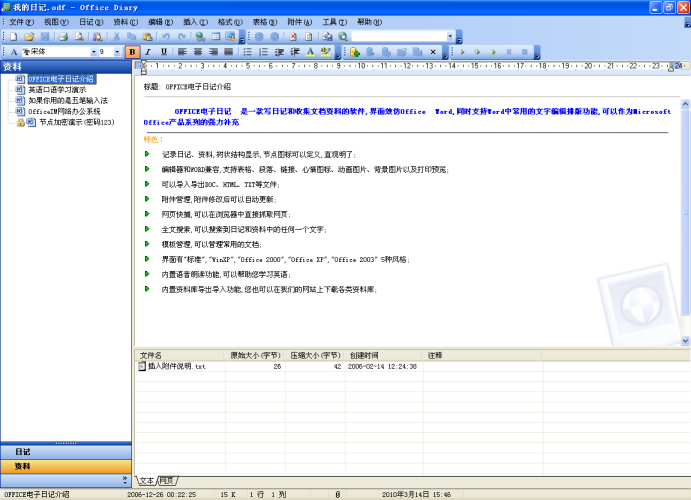Click the printer icon in the toolbar
This screenshot has height=500, width=691.
63,37
